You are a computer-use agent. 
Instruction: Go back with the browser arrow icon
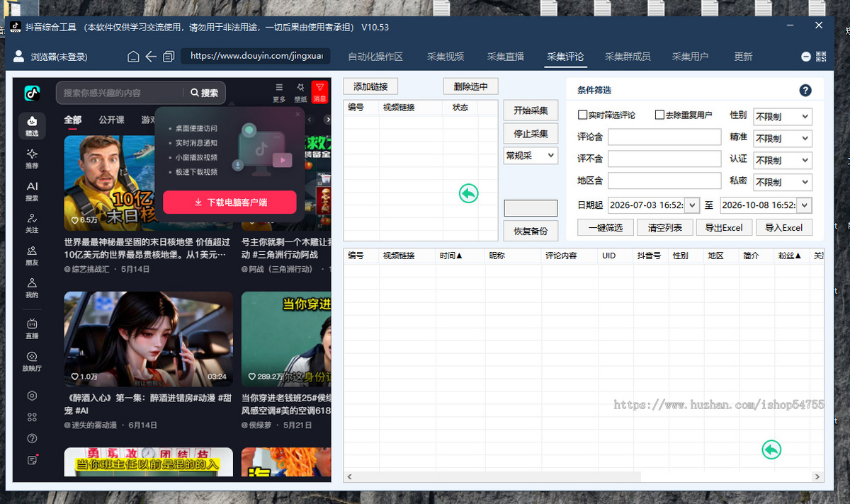click(151, 57)
